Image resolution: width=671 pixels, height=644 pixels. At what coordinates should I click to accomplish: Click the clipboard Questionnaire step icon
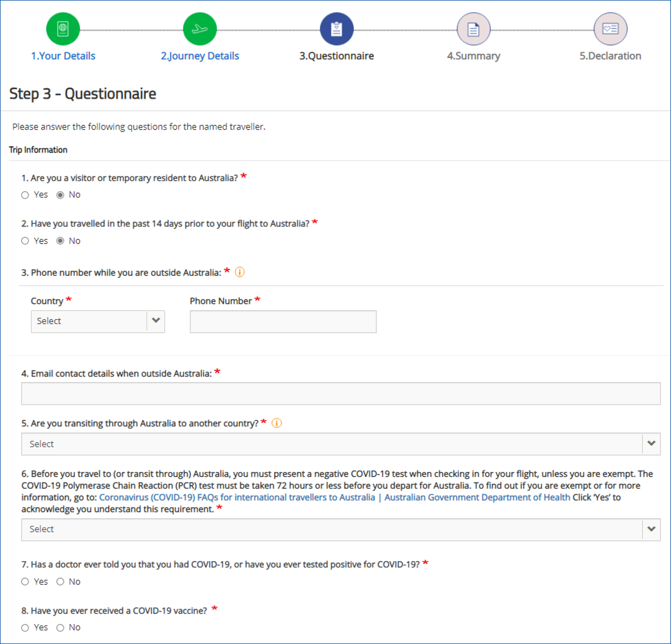[x=337, y=29]
